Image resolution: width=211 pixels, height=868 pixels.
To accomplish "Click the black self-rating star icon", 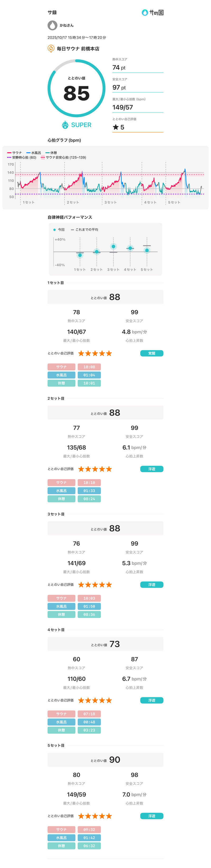I will (x=116, y=127).
